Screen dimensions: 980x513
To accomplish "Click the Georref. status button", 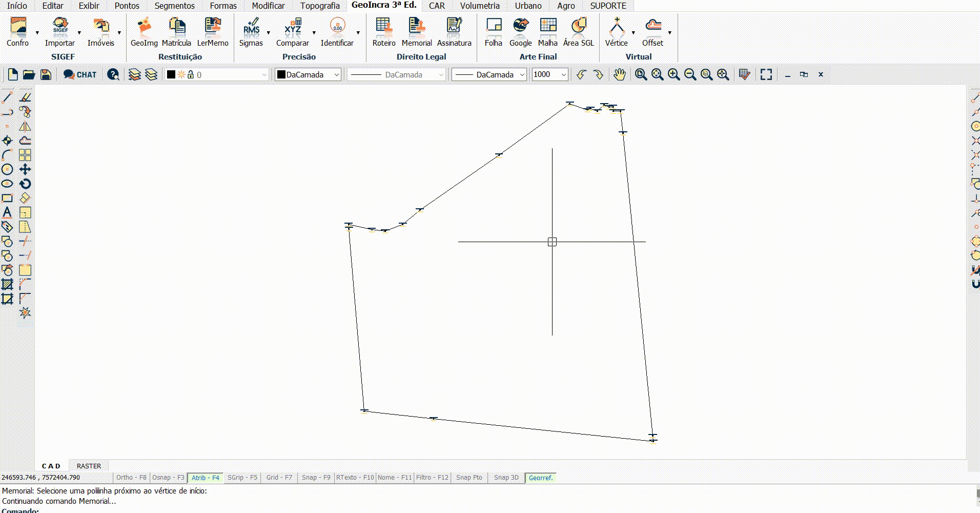I will point(541,478).
